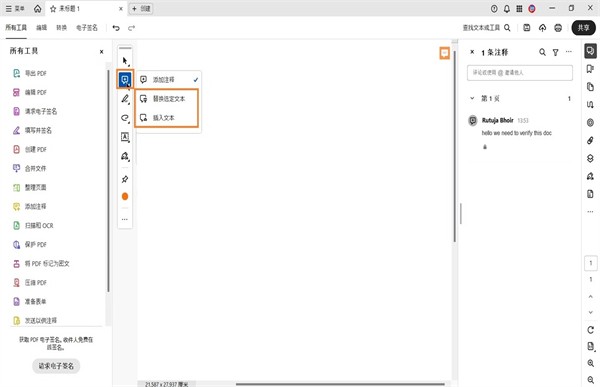This screenshot has height=387, width=600.
Task: Star the 未标题 1 document tab
Action: click(x=53, y=9)
